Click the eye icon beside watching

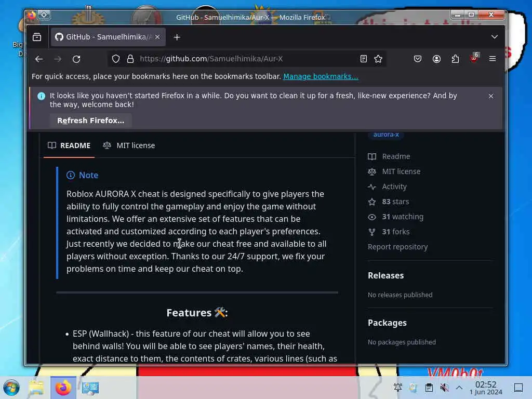coord(372,217)
